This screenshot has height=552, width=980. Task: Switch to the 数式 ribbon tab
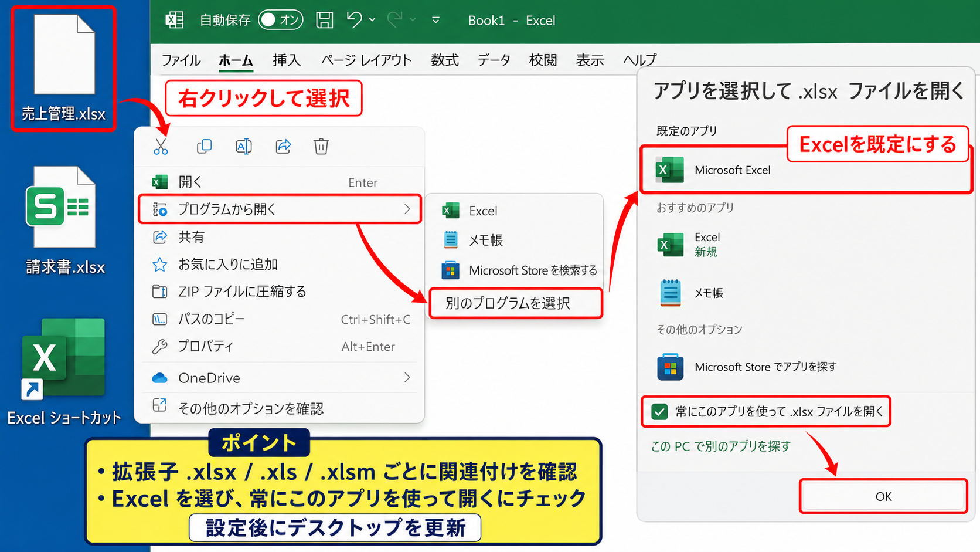tap(445, 60)
